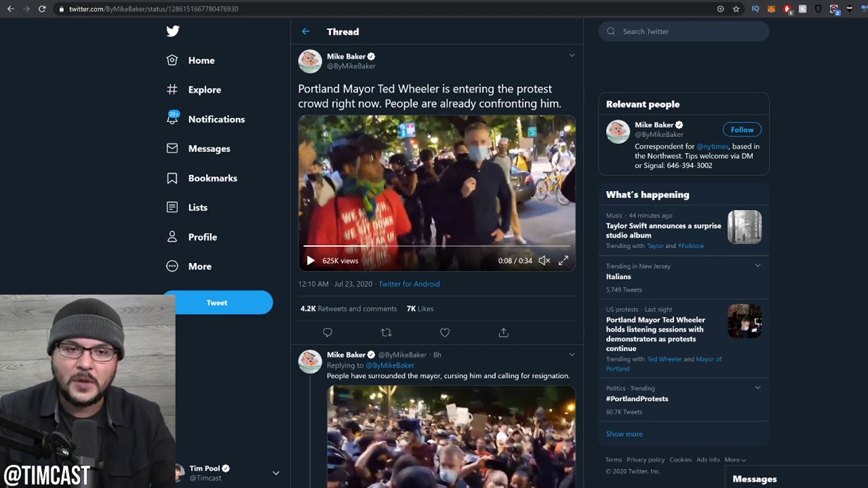Reload the page with the browser refresh icon
The image size is (868, 488).
point(42,9)
